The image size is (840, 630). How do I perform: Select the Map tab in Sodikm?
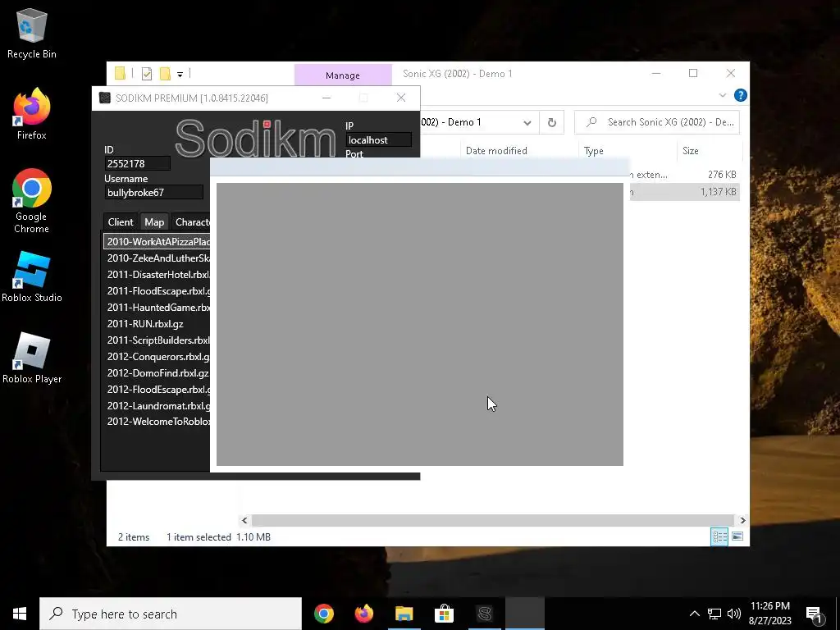(x=154, y=221)
